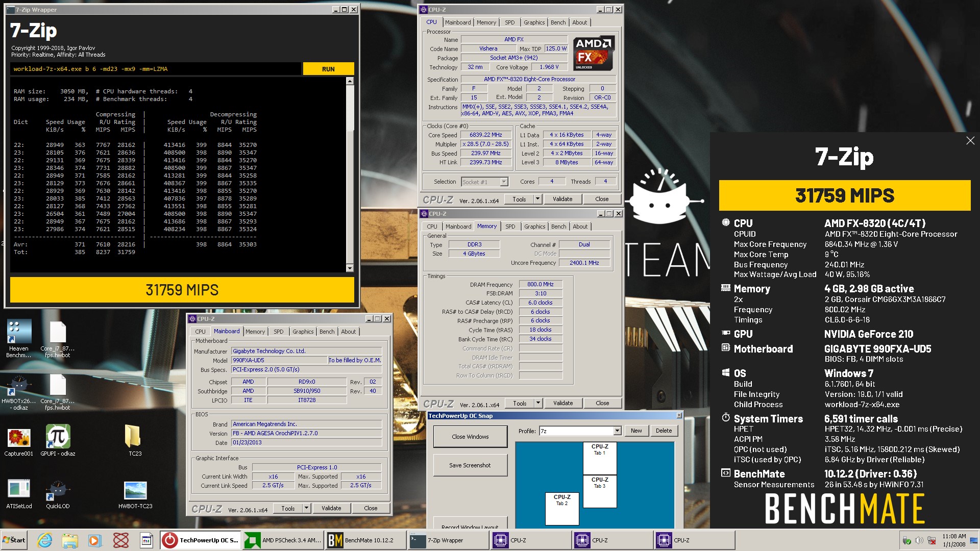Open the Start menu
Viewport: 980px width, 551px height.
(14, 540)
